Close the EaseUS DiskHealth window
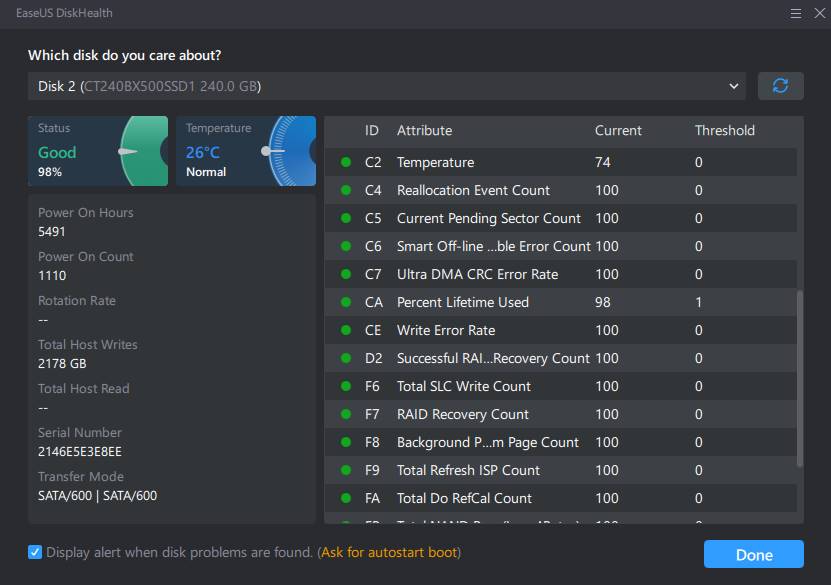This screenshot has width=831, height=585. point(820,13)
